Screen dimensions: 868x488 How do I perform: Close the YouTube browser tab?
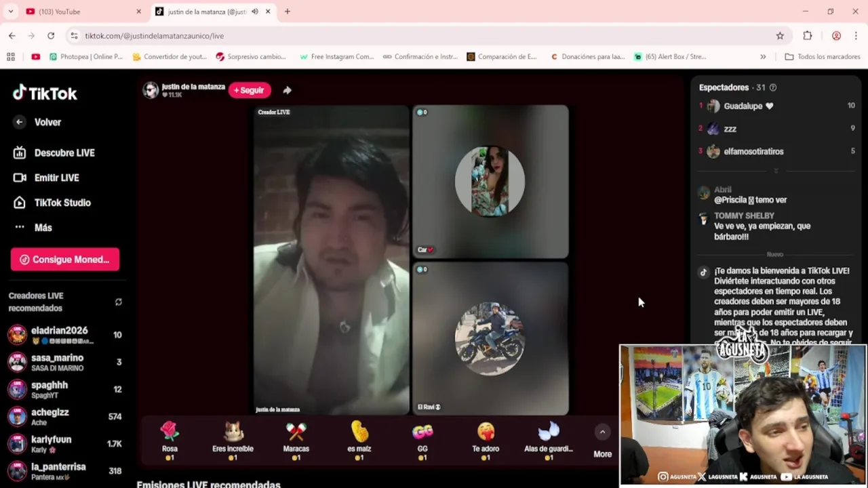tap(139, 12)
